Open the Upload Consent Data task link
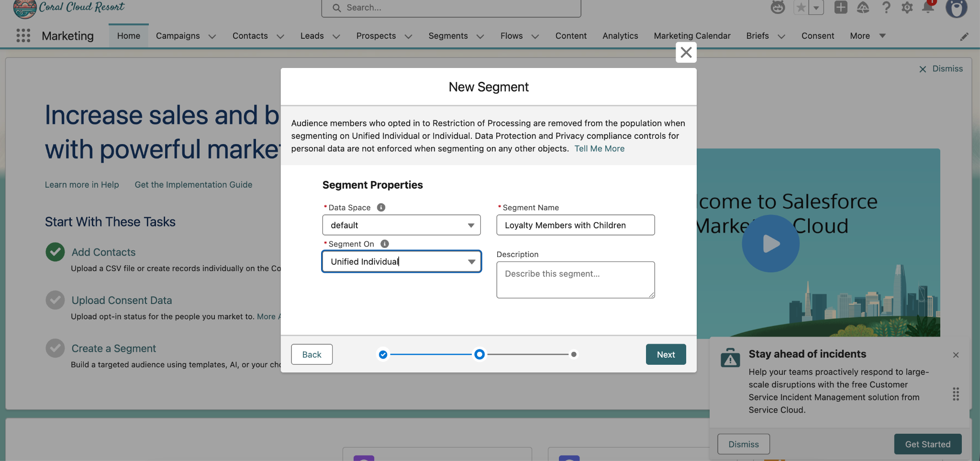Viewport: 980px width, 461px height. [122, 300]
